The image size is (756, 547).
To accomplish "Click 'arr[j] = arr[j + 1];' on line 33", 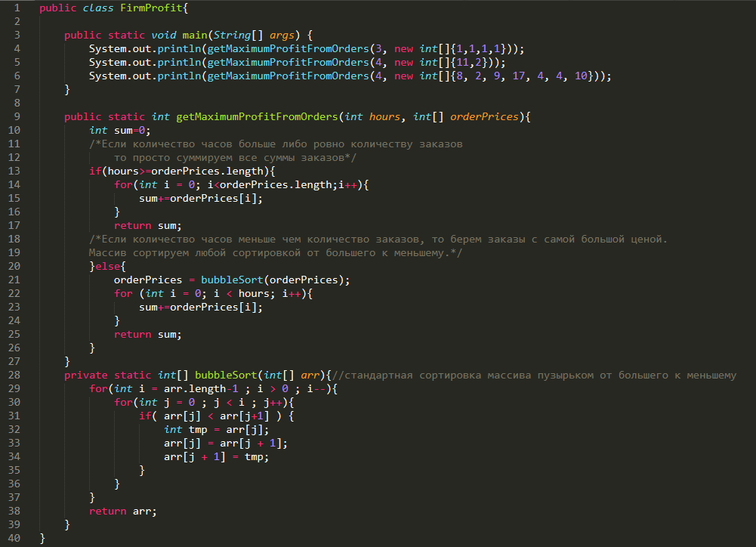I will [226, 443].
